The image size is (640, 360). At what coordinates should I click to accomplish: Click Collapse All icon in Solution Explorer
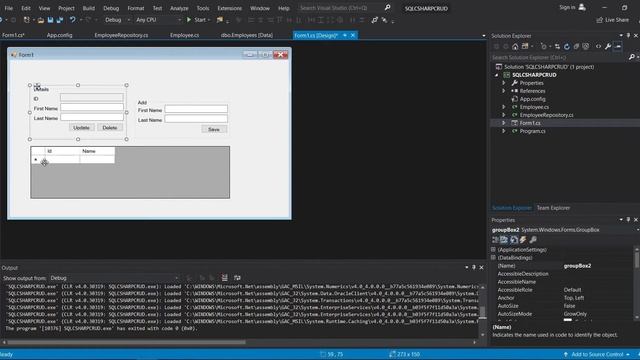tap(576, 47)
